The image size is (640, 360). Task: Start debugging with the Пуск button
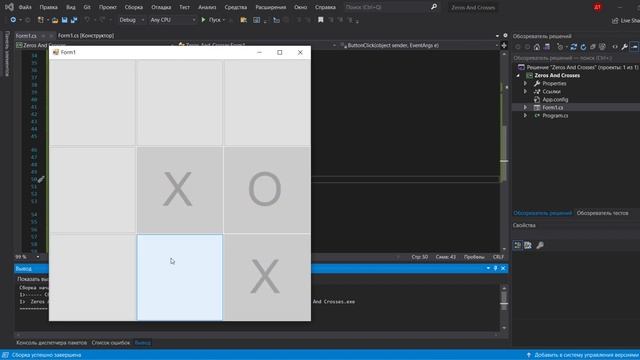point(212,20)
